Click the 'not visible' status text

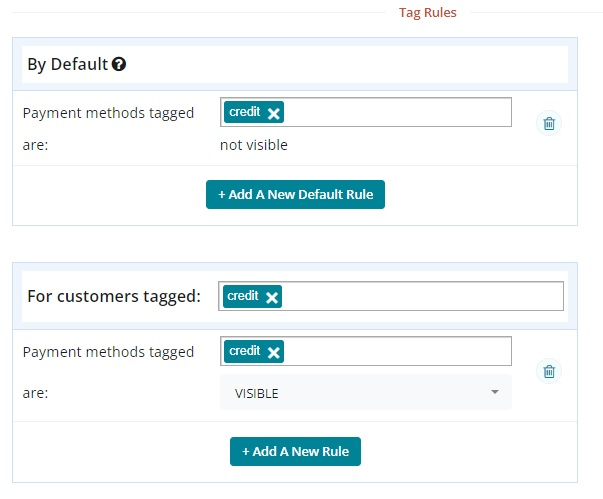[253, 145]
